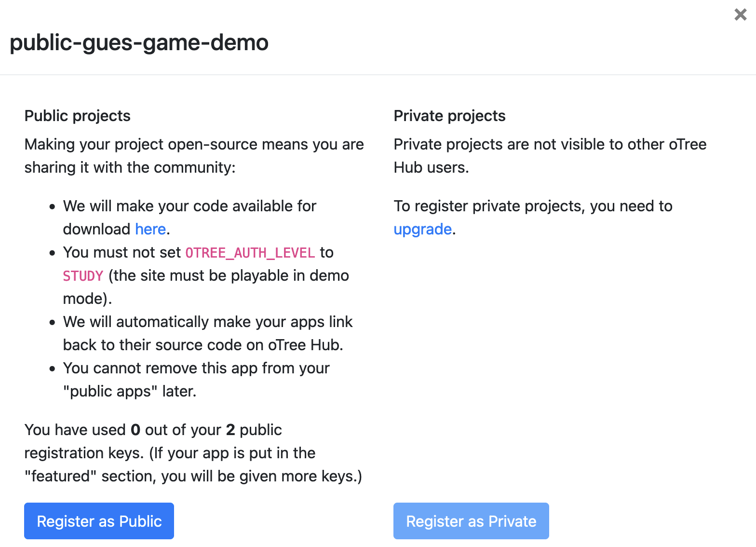Click 'To register private projects' sentence
Viewport: 756px width, 547px height.
click(x=533, y=218)
